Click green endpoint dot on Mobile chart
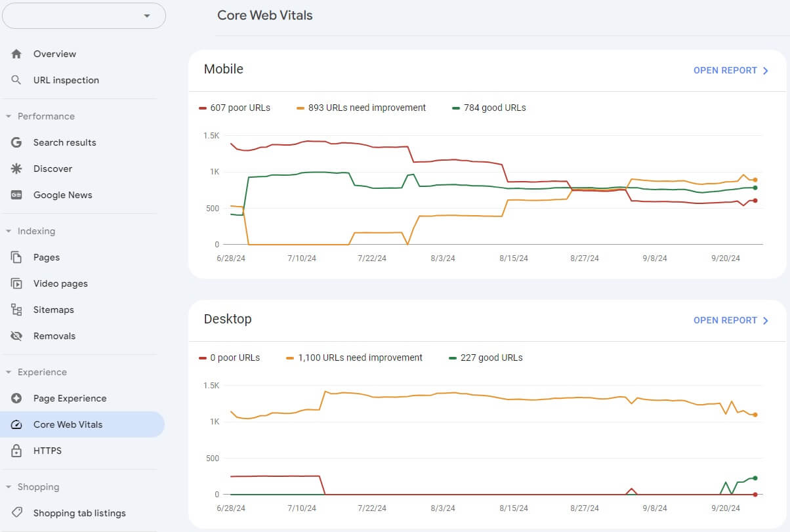790x532 pixels. [755, 188]
